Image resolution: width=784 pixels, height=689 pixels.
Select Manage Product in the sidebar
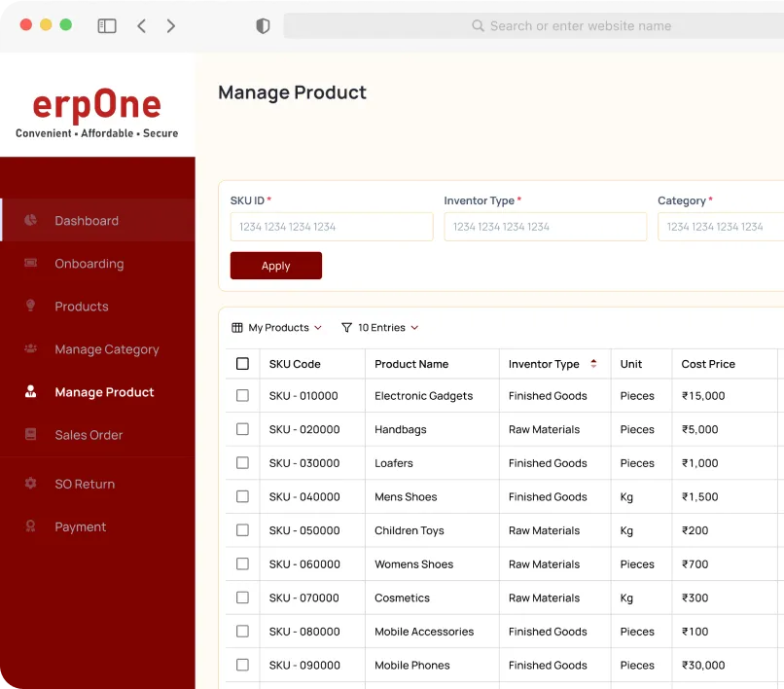point(97,392)
